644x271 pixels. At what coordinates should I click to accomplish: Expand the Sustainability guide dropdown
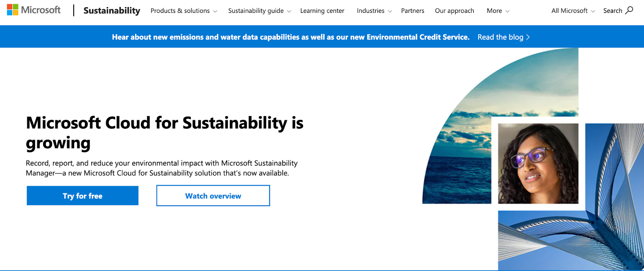pos(260,11)
